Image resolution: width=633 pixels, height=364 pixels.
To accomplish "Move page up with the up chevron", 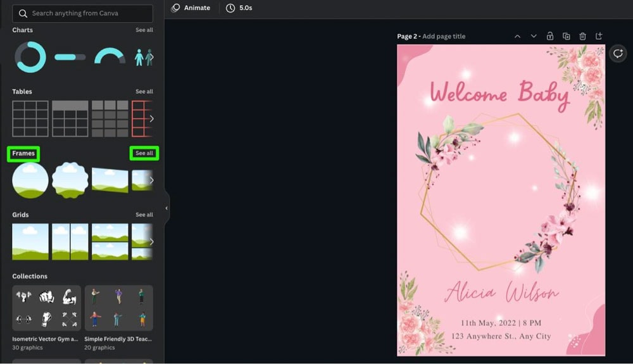I will [517, 36].
